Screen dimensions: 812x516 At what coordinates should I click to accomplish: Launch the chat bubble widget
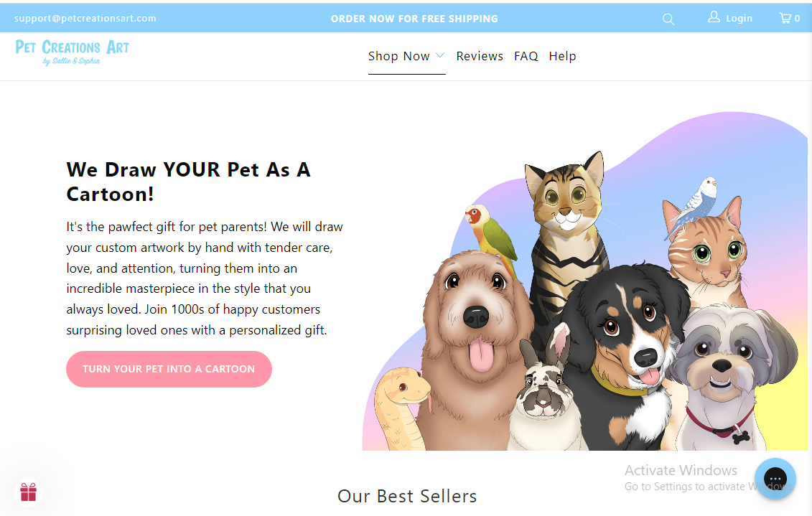[775, 479]
